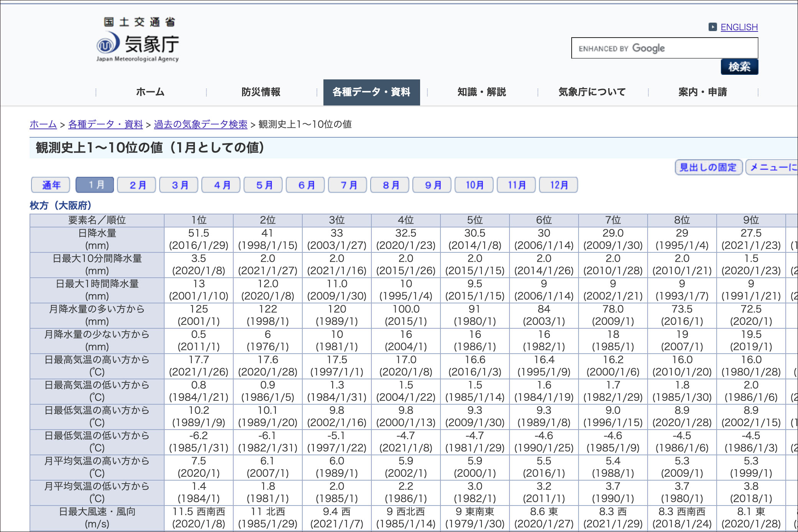Click the Google search input field
798x532 pixels.
664,48
